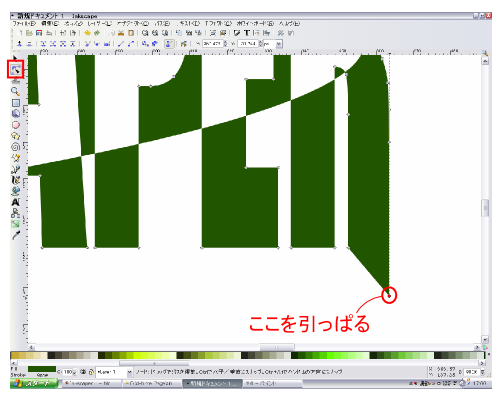Select the Ellipse tool

pyautogui.click(x=15, y=125)
